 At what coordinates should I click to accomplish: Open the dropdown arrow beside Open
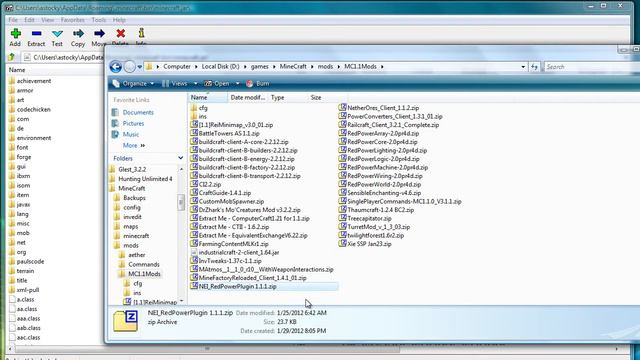[237, 84]
